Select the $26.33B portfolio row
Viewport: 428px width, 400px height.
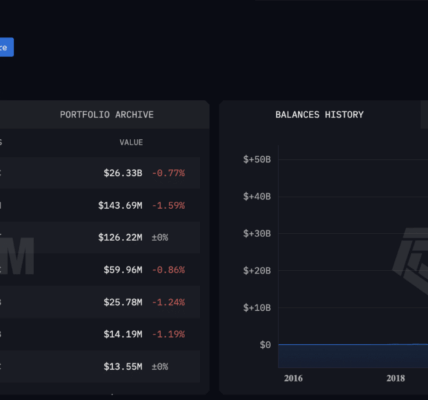pos(99,173)
